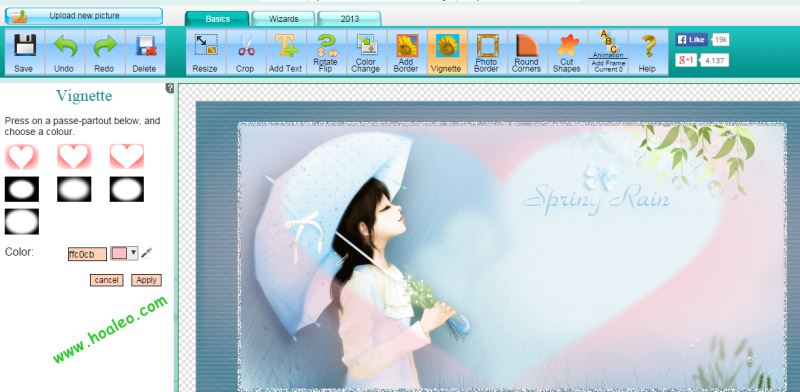Click the pink color swatch
This screenshot has height=392, width=800.
point(119,253)
